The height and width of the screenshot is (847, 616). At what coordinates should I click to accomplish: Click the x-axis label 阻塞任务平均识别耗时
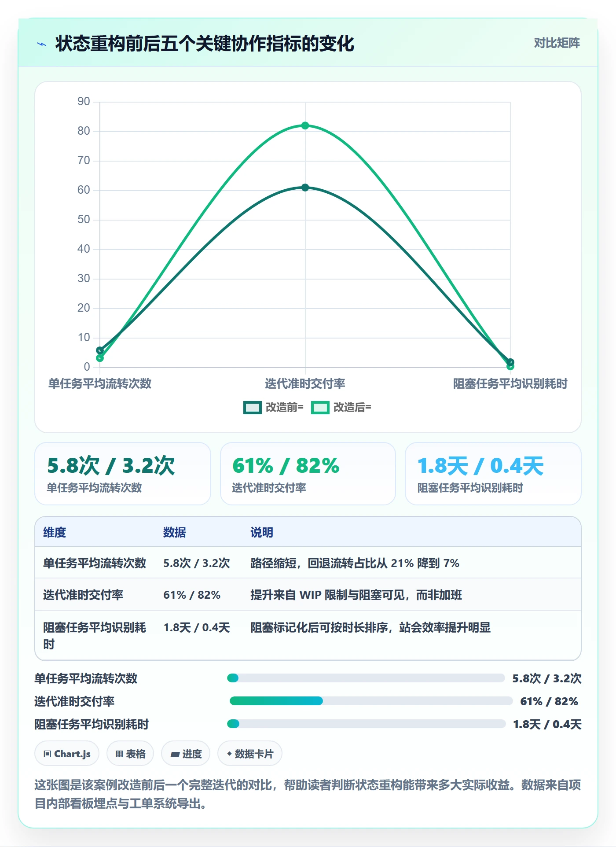pos(510,383)
